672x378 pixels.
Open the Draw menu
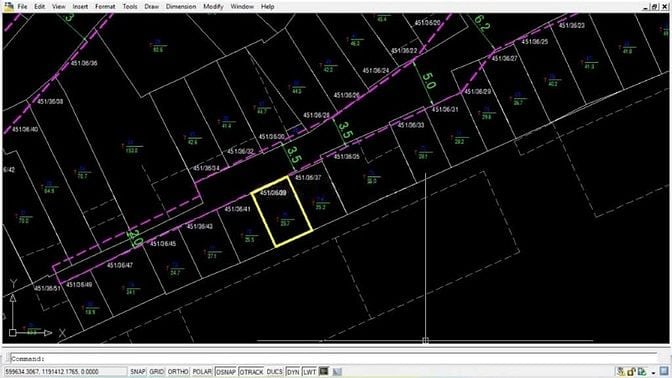pos(151,6)
